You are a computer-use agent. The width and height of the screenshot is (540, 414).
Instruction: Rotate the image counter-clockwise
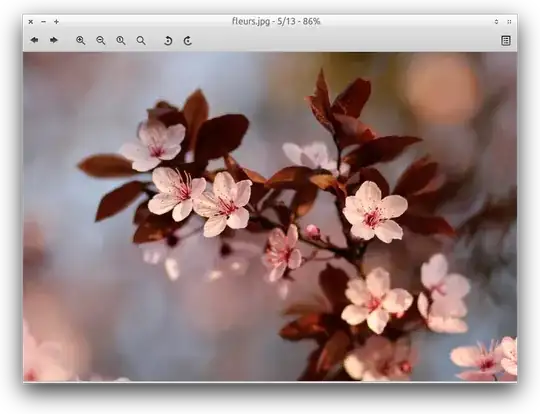168,41
